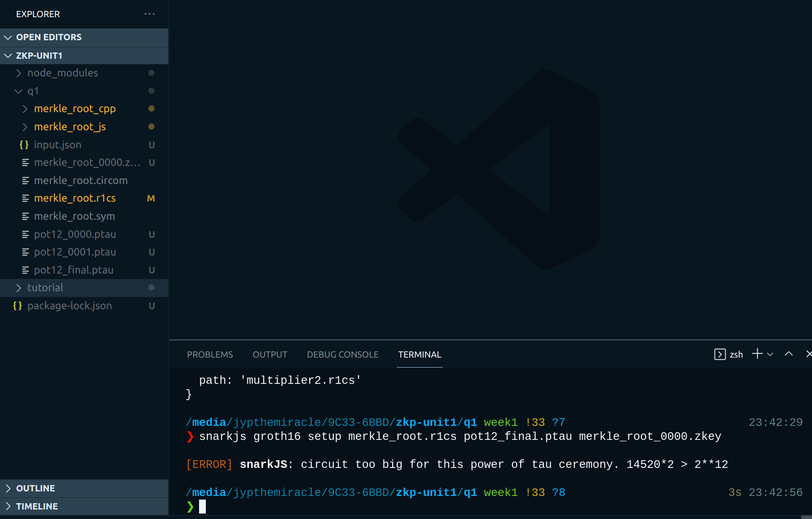Click file icon beside pot12_final.ptau
Viewport: 812px width, 519px height.
25,270
